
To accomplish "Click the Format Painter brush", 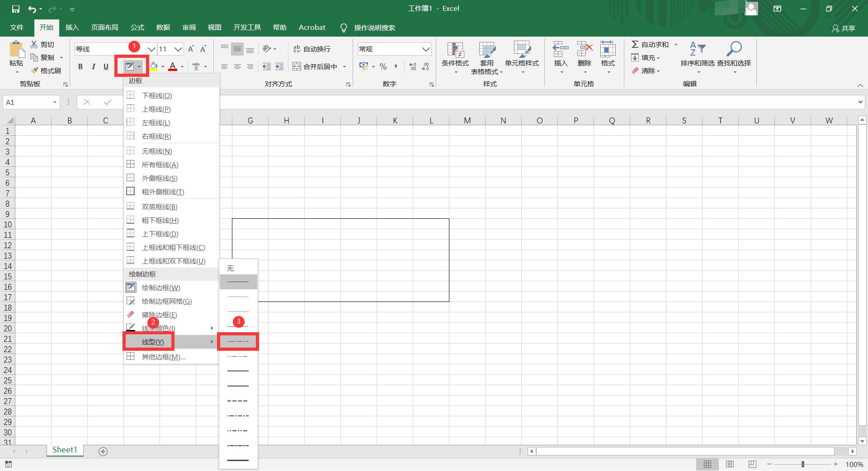I will pyautogui.click(x=34, y=71).
